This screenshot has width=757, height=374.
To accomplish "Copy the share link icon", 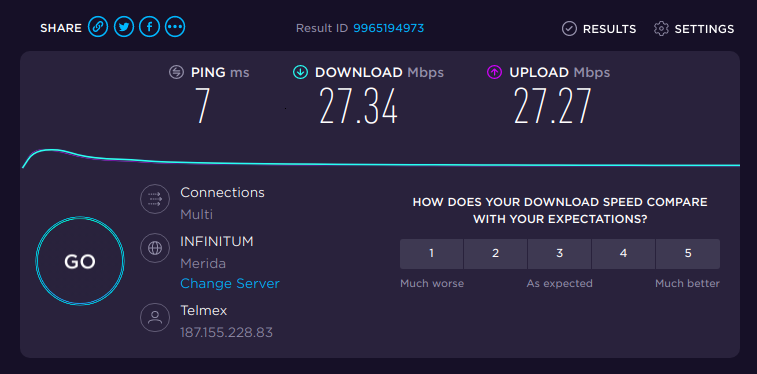I will pyautogui.click(x=98, y=28).
